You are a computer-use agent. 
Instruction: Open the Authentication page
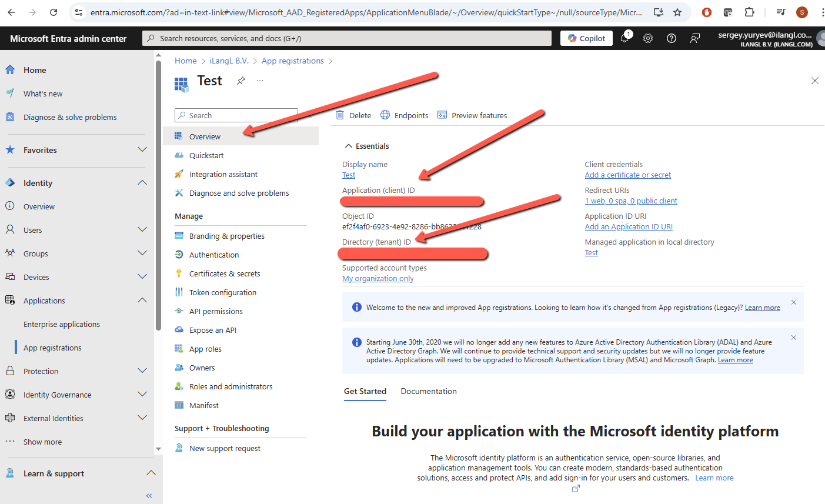pos(214,255)
